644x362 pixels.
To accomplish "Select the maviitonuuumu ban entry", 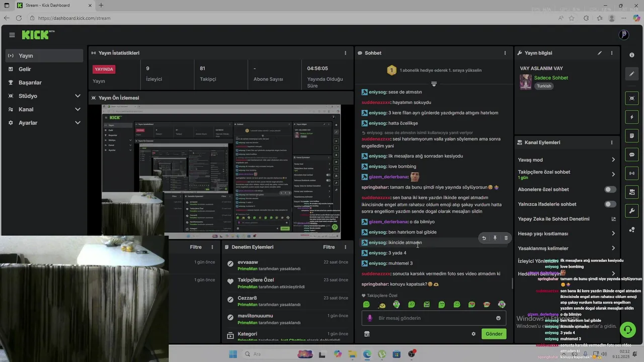I will 287,319.
